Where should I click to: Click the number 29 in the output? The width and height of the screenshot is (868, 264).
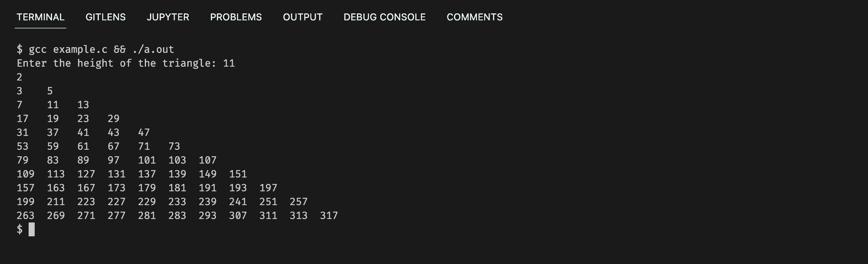pos(114,119)
